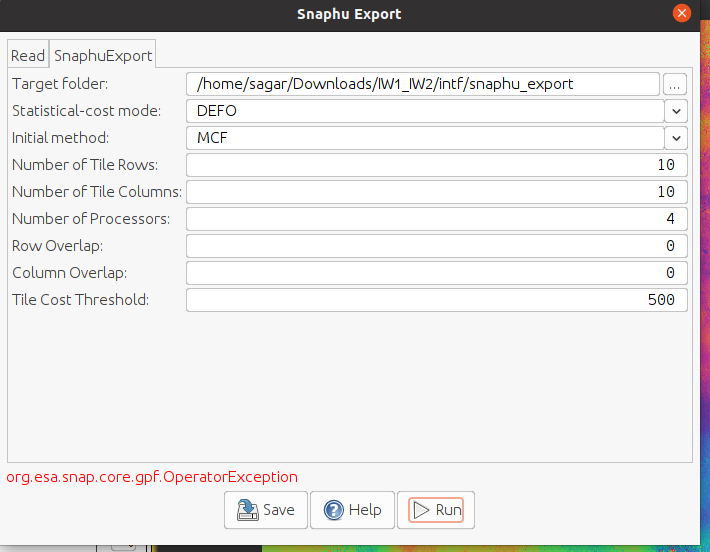Screen dimensions: 710x552
Task: Expand the Initial method dropdown showing MCF
Action: (x=425, y=138)
